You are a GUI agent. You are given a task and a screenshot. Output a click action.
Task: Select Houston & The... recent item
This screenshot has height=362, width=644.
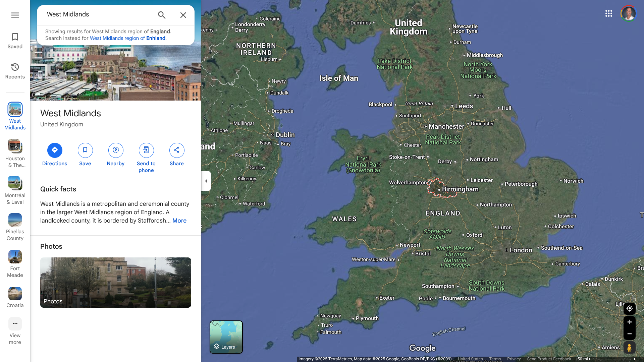[x=15, y=147]
